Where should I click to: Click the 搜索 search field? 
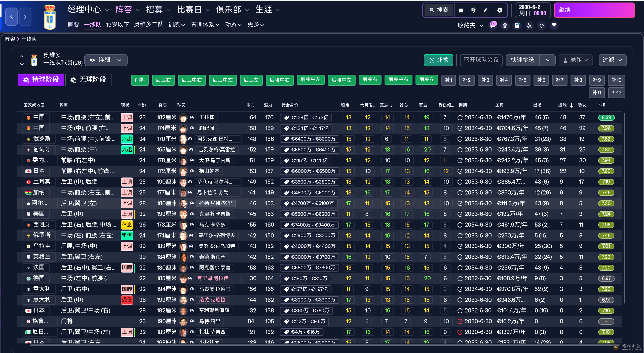[x=439, y=10]
